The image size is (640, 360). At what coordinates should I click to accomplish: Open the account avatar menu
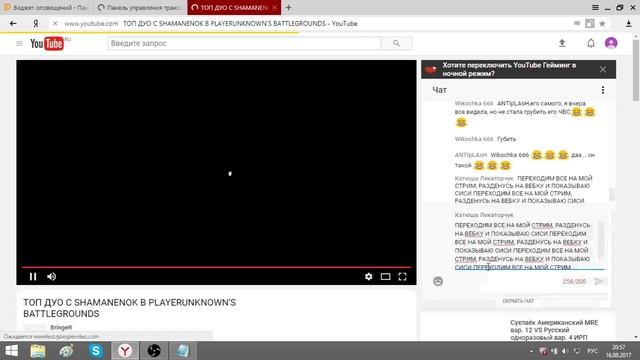coord(611,43)
